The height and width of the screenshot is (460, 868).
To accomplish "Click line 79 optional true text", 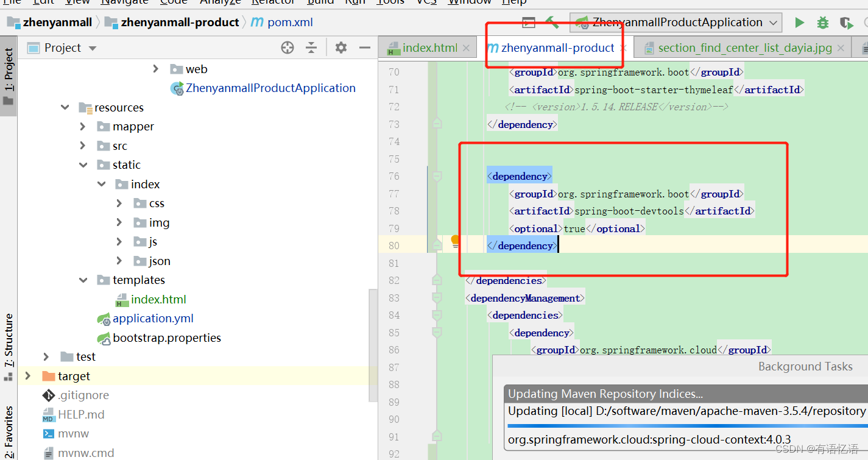I will pyautogui.click(x=577, y=228).
